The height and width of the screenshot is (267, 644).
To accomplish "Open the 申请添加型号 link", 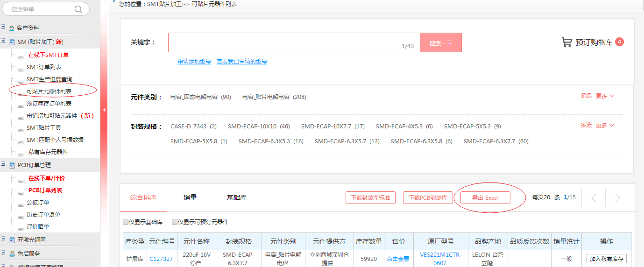I will click(194, 62).
